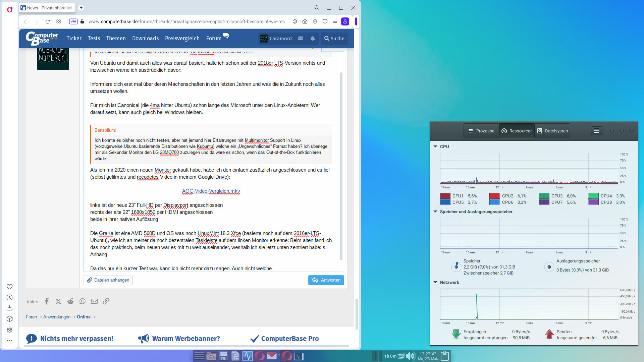The width and height of the screenshot is (644, 362).
Task: Collapse the CPU section
Action: click(x=435, y=146)
